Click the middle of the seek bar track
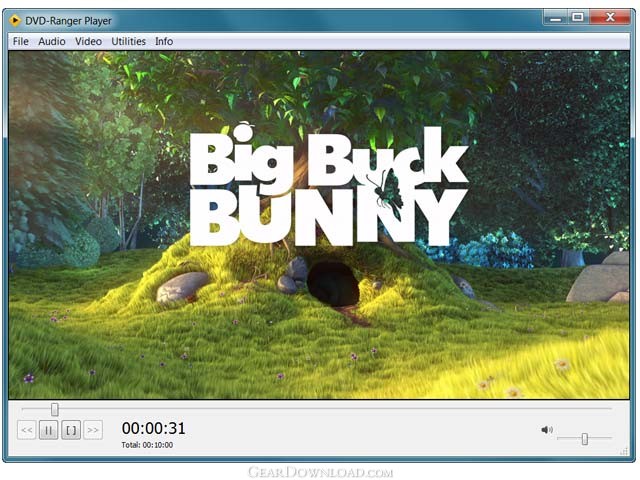Image resolution: width=640 pixels, height=480 pixels. [x=316, y=408]
